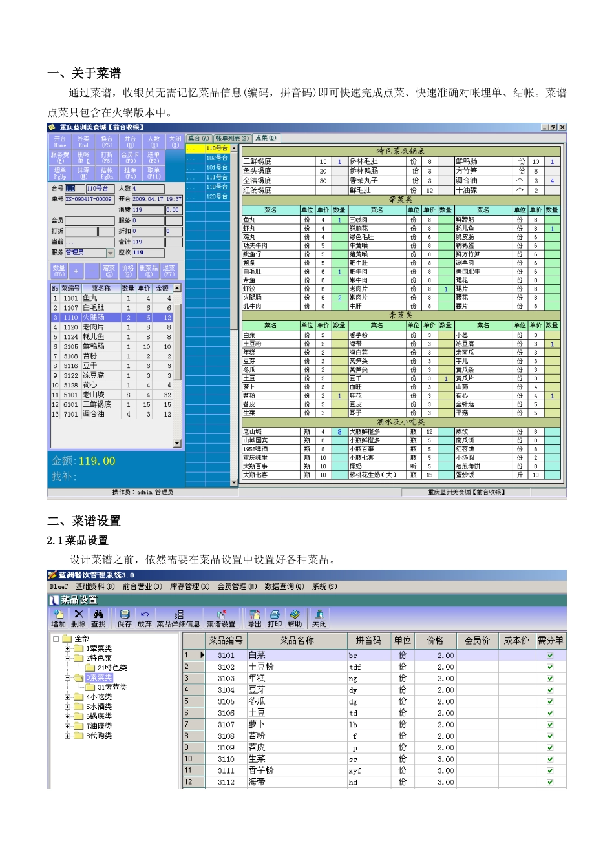The height and width of the screenshot is (868, 614).
Task: Open the 服务 管理员 dropdown arrow
Action: click(111, 253)
